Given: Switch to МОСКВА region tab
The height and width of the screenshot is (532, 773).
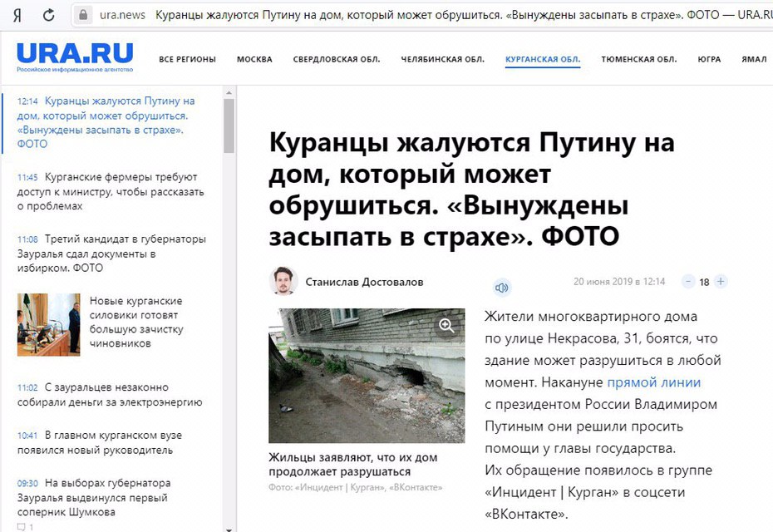Looking at the screenshot, I should coord(254,59).
